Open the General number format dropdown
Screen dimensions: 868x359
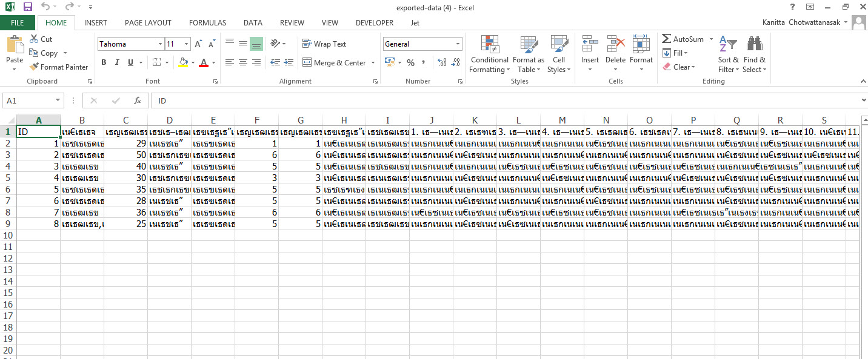[458, 44]
